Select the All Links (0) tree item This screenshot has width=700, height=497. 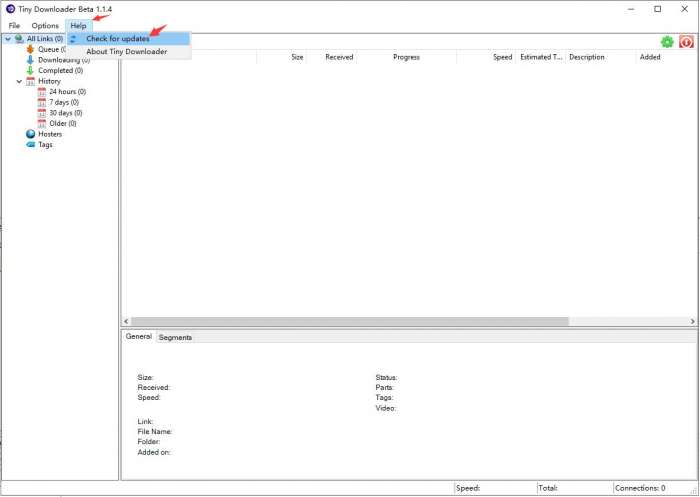click(x=45, y=39)
